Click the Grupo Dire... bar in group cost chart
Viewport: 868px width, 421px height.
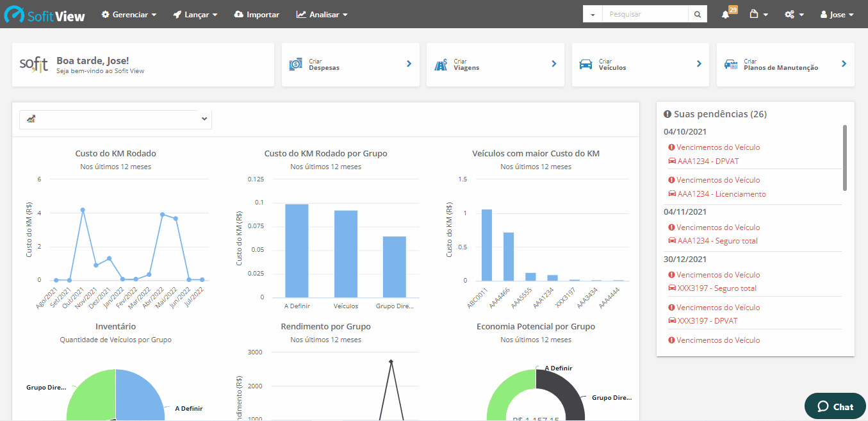tap(395, 267)
